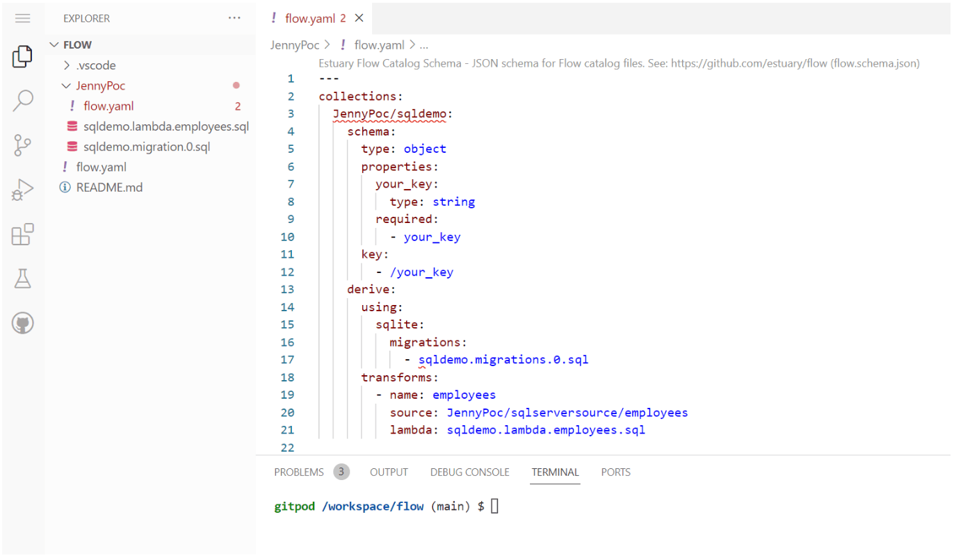Open README.md file
Image resolution: width=954 pixels, height=560 pixels.
pyautogui.click(x=110, y=188)
